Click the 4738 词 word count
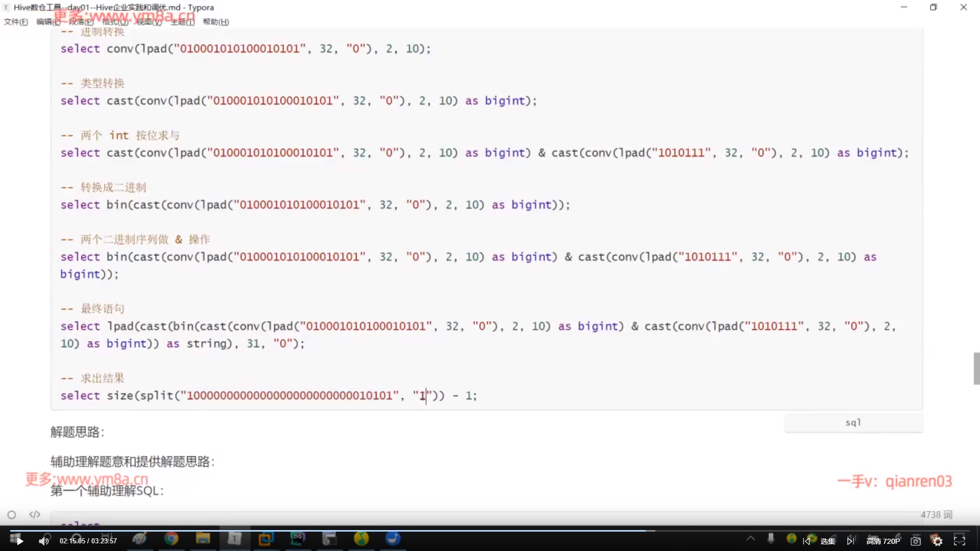 coord(936,515)
